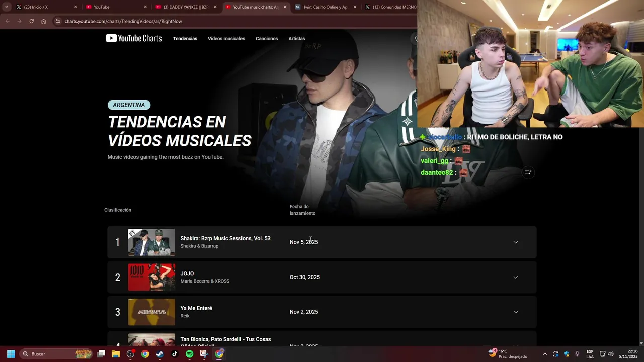This screenshot has height=362, width=644.
Task: Open Task View on the taskbar
Action: click(101, 354)
